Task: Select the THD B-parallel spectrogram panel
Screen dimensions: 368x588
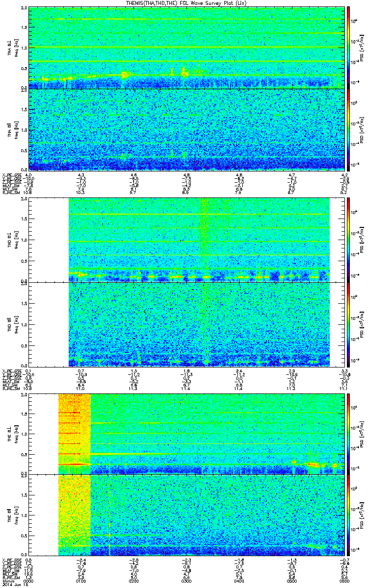Action: pos(185,324)
